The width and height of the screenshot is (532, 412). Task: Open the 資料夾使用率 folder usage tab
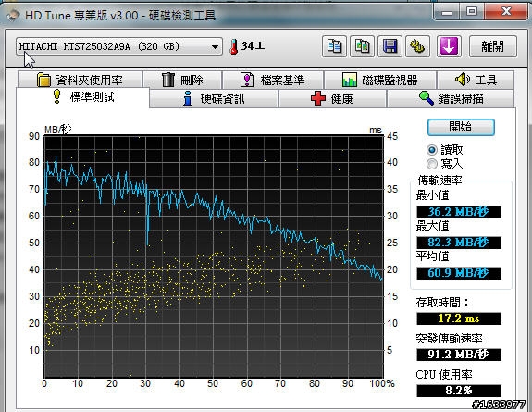pyautogui.click(x=80, y=81)
